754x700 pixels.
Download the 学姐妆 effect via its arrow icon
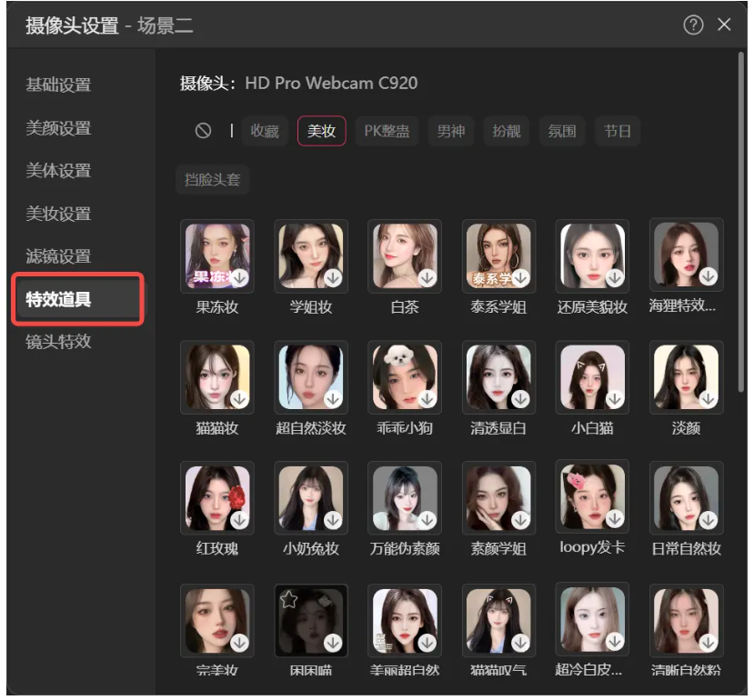pos(333,279)
